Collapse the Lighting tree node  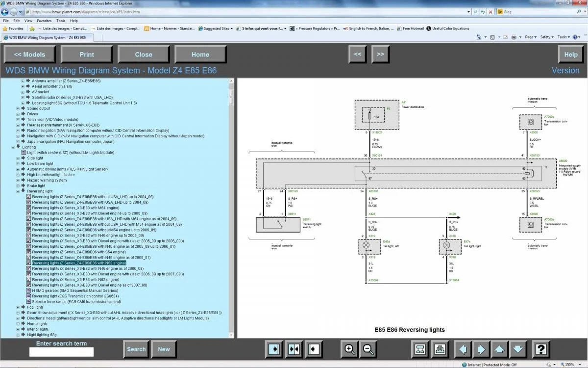(x=13, y=147)
